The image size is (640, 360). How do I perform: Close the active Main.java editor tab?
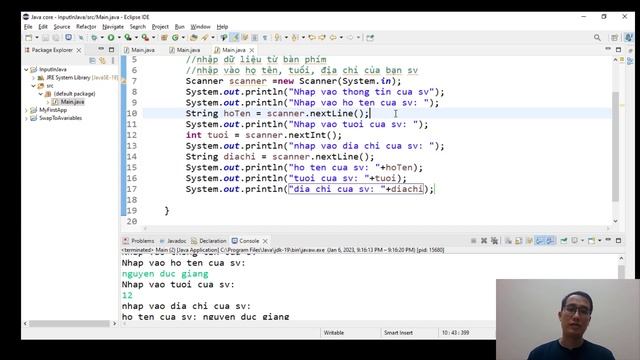252,50
